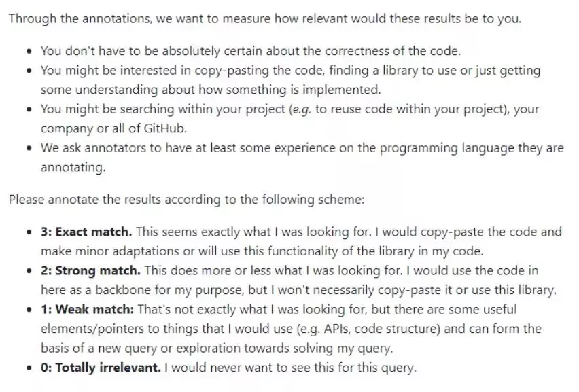
Task: Click the text 'some understanding about how something is implemented'
Action: [211, 90]
